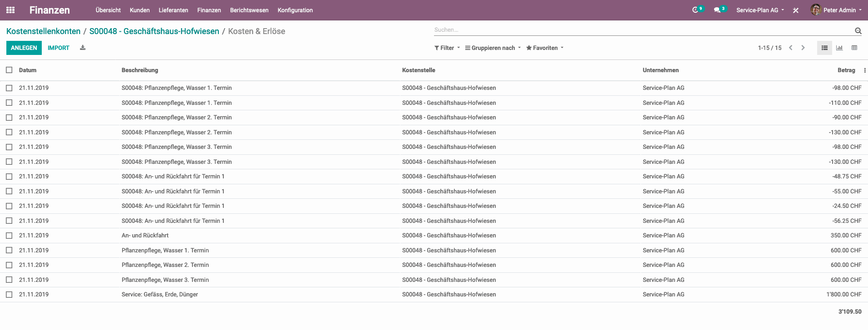Switch to list view

tap(824, 48)
